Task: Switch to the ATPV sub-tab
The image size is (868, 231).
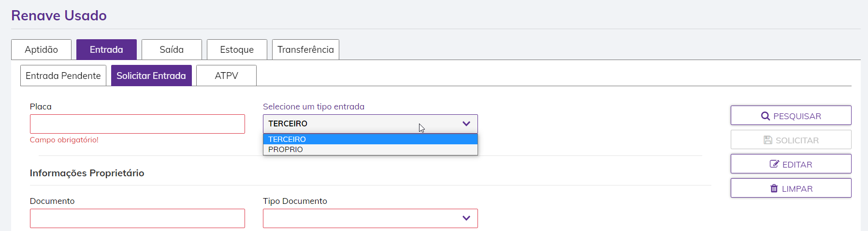Action: point(226,76)
